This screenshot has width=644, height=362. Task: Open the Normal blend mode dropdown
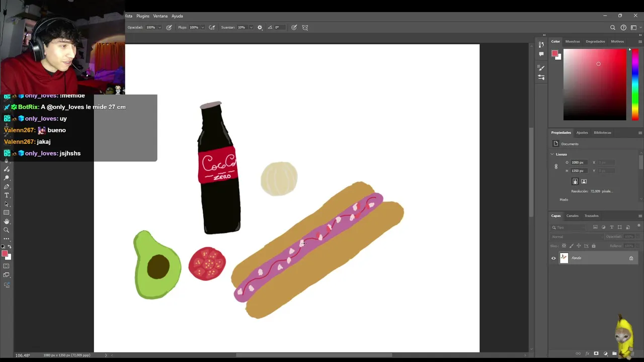(x=577, y=237)
